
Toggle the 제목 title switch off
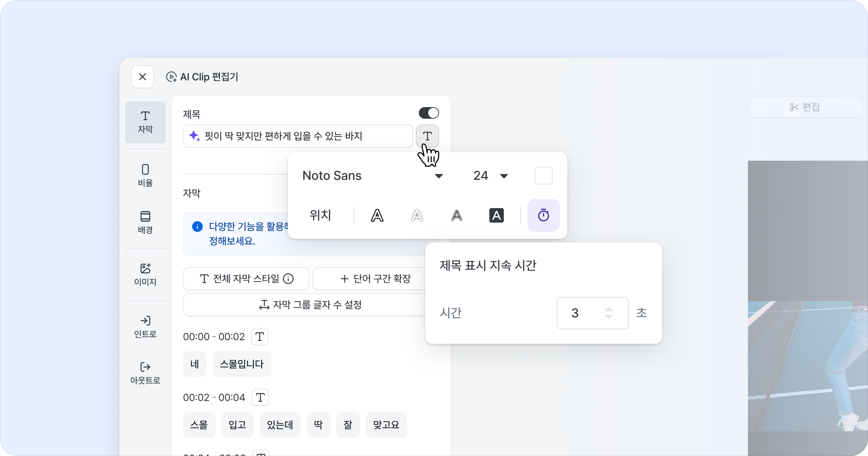(x=429, y=113)
